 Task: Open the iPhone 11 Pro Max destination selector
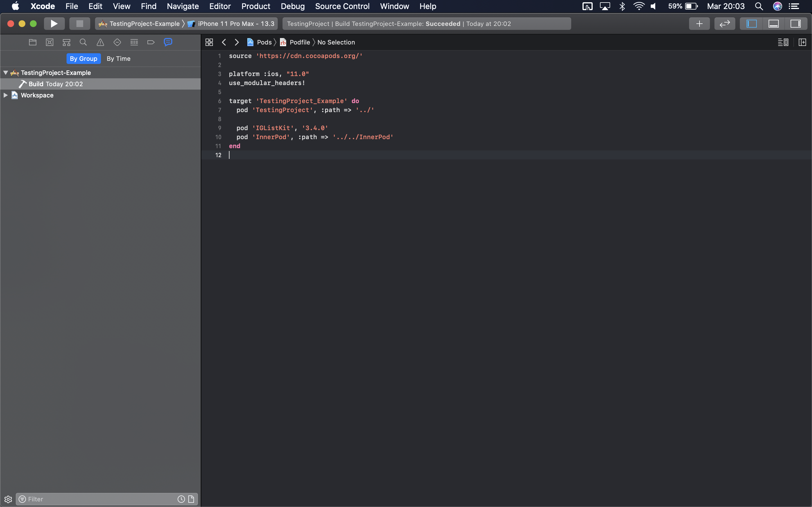(x=235, y=24)
